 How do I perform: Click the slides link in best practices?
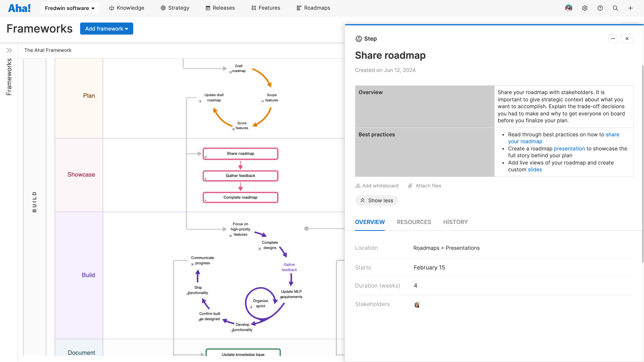click(535, 169)
